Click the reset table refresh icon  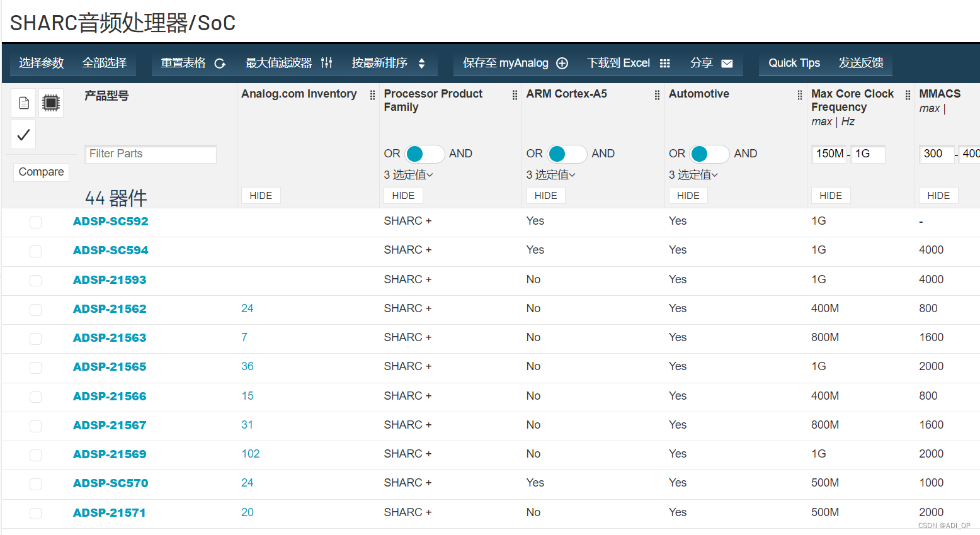(220, 63)
